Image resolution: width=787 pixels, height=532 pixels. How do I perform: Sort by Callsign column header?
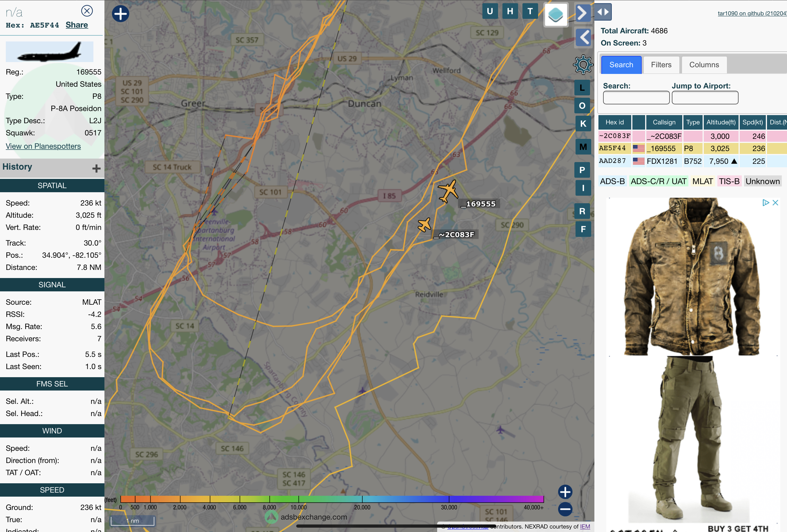coord(664,122)
